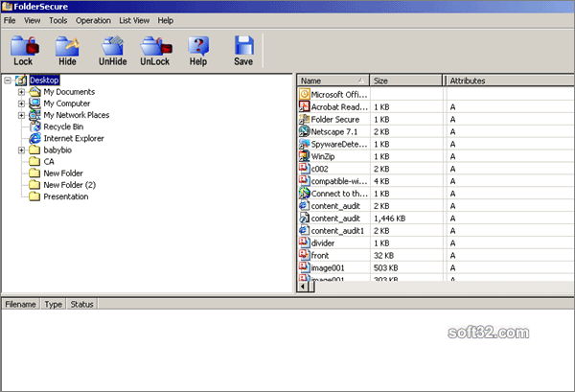575x392 pixels.
Task: Click the 1,446 KB size cell
Action: coord(389,219)
